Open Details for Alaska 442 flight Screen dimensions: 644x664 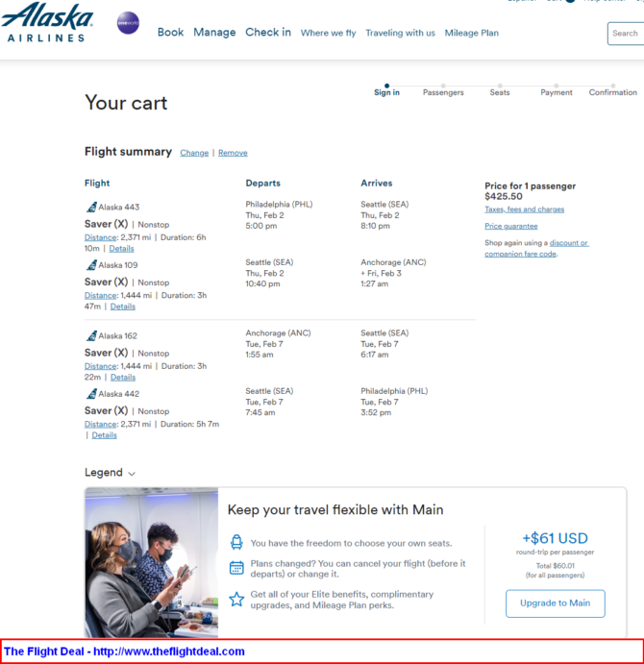(104, 435)
